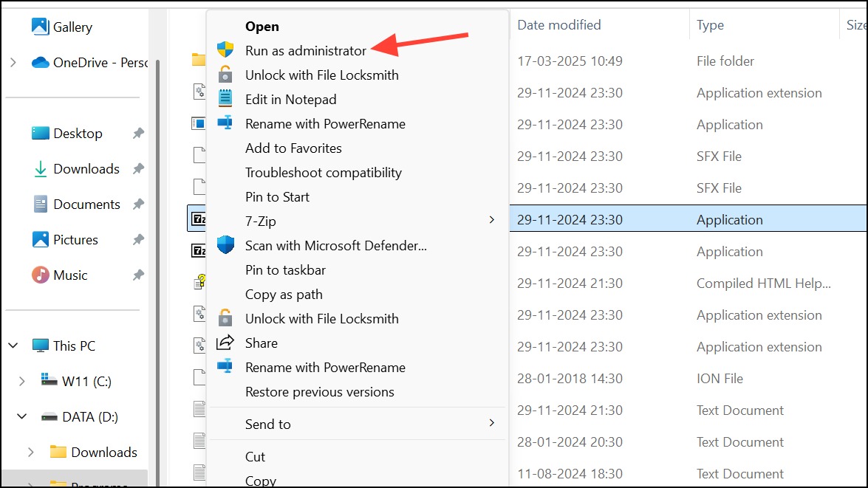This screenshot has width=868, height=488.
Task: Expand the W11 (C:) drive node
Action: tap(22, 381)
